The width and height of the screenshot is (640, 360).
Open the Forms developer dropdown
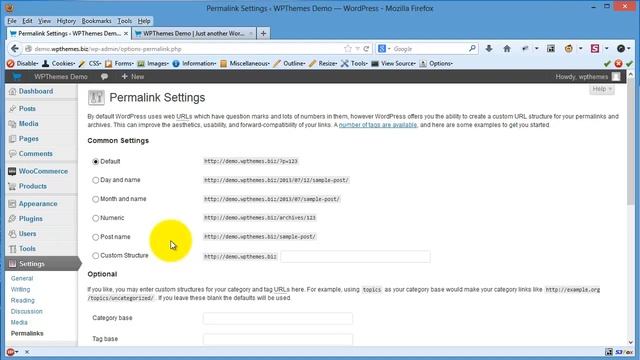point(120,63)
